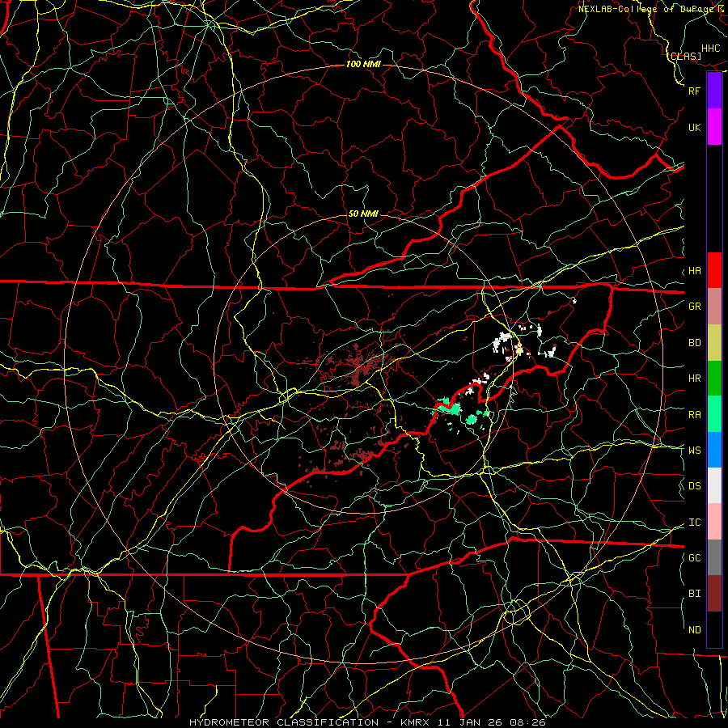
Task: Click the BI legend label
Action: click(695, 594)
